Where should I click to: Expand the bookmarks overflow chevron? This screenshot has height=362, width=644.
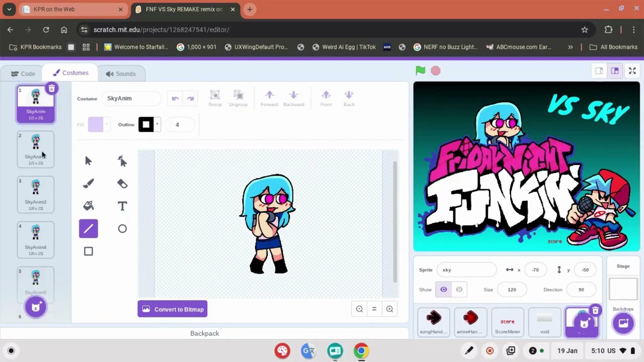coord(570,47)
